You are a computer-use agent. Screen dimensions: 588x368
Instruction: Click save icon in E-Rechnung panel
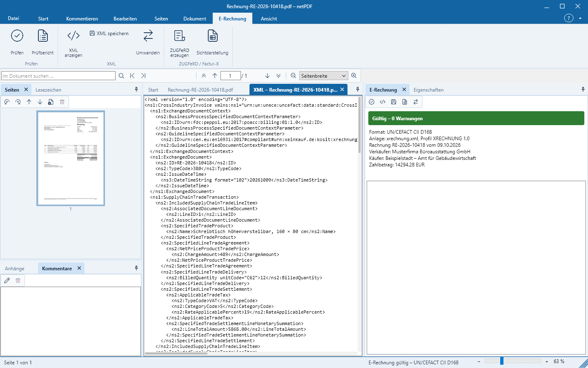[x=394, y=102]
